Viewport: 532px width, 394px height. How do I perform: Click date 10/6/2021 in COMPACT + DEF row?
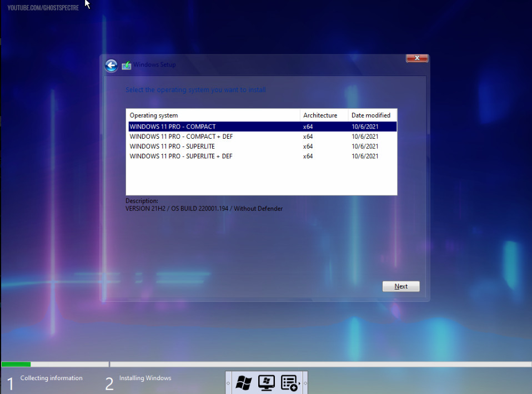point(365,137)
